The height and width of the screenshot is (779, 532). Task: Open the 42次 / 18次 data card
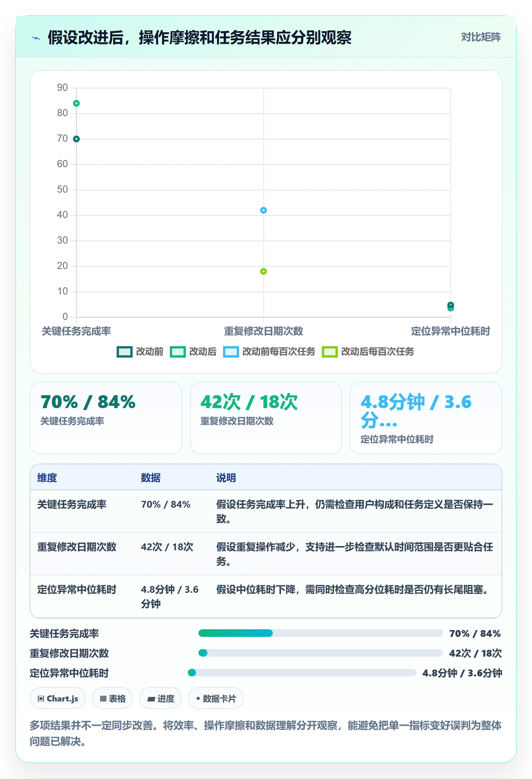pyautogui.click(x=266, y=418)
